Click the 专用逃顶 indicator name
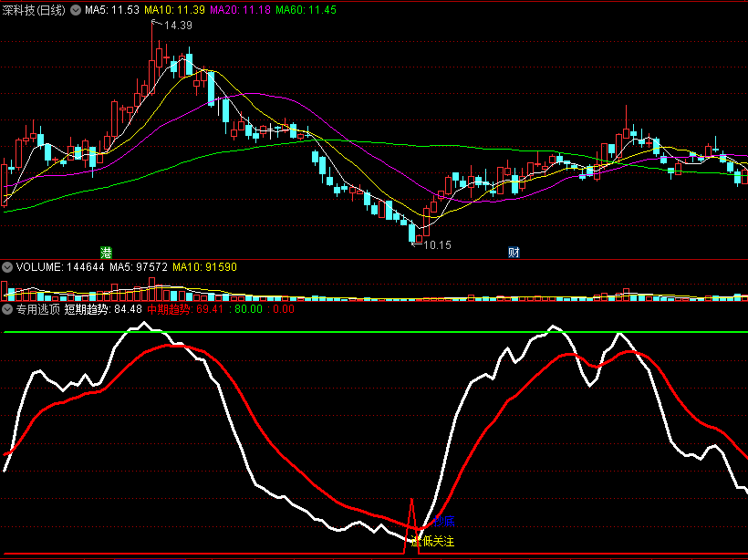748x560 pixels. pyautogui.click(x=38, y=309)
